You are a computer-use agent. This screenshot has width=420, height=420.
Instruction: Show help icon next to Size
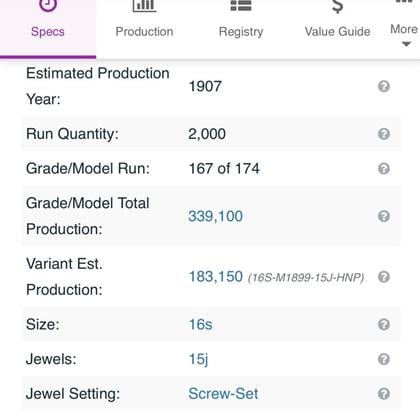384,324
